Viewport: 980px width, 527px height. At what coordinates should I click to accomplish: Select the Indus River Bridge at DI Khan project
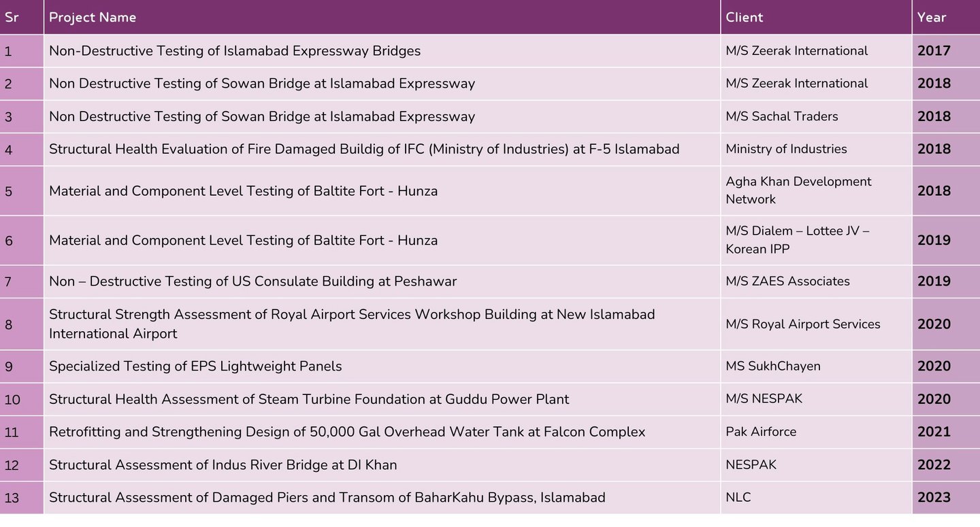(382, 465)
